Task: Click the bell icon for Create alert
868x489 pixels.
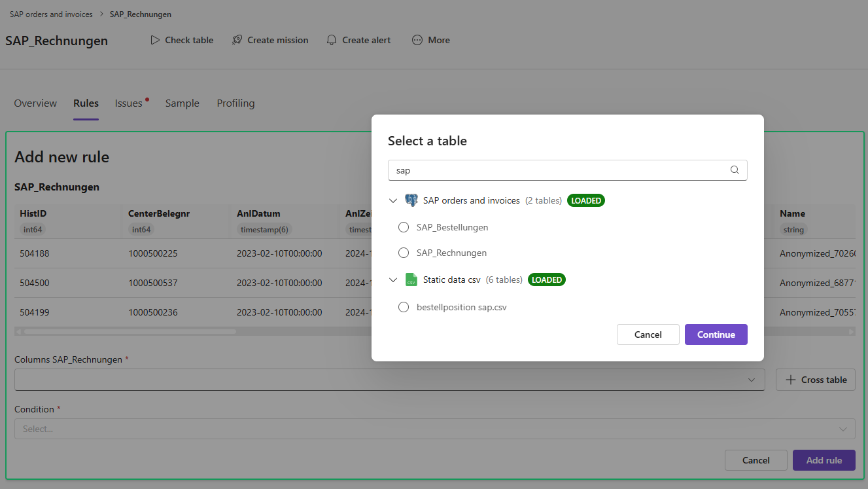Action: click(x=332, y=40)
